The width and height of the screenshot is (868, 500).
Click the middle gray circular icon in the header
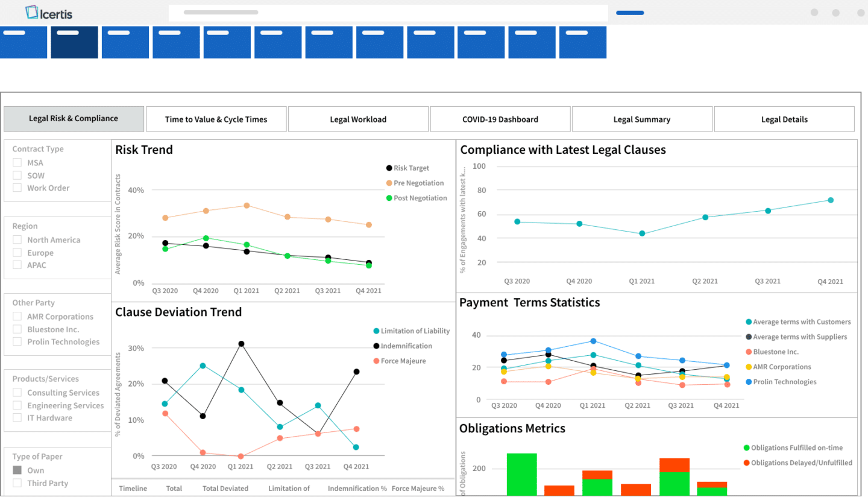click(x=836, y=12)
